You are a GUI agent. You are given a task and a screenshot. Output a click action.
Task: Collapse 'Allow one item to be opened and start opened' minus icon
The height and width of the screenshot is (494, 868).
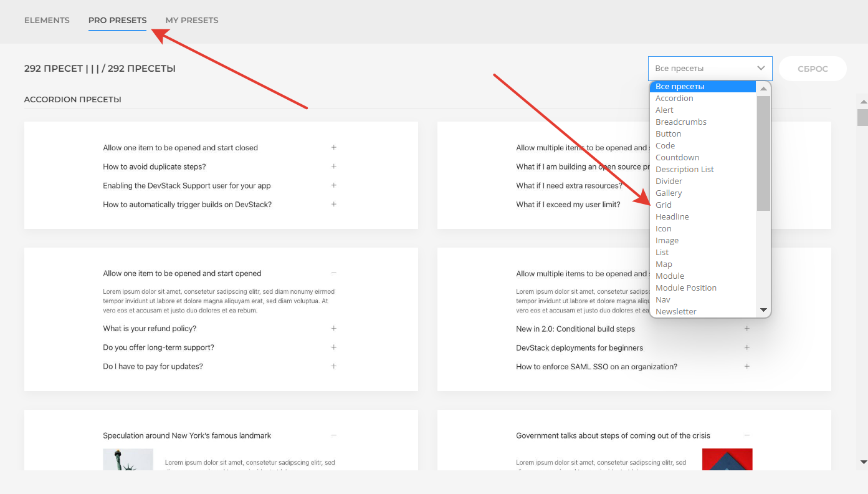point(334,273)
